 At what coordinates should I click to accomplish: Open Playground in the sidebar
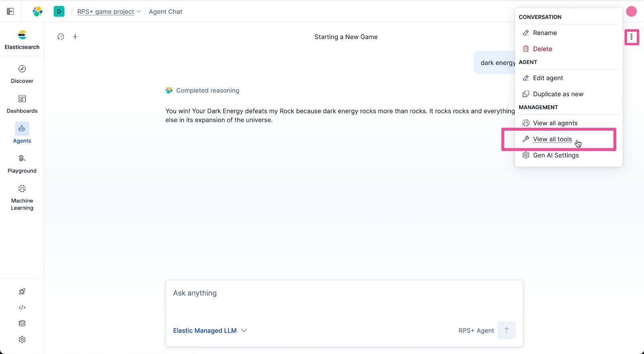[22, 164]
